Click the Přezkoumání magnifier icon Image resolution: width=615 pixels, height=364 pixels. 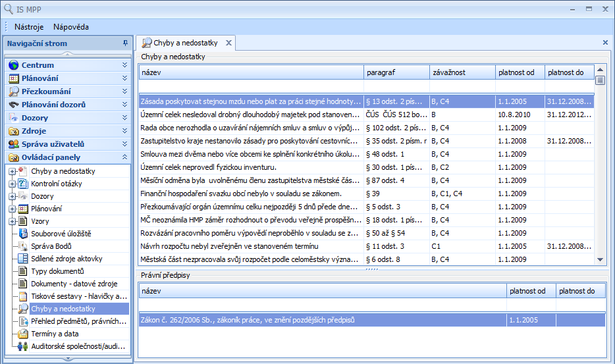[x=14, y=91]
